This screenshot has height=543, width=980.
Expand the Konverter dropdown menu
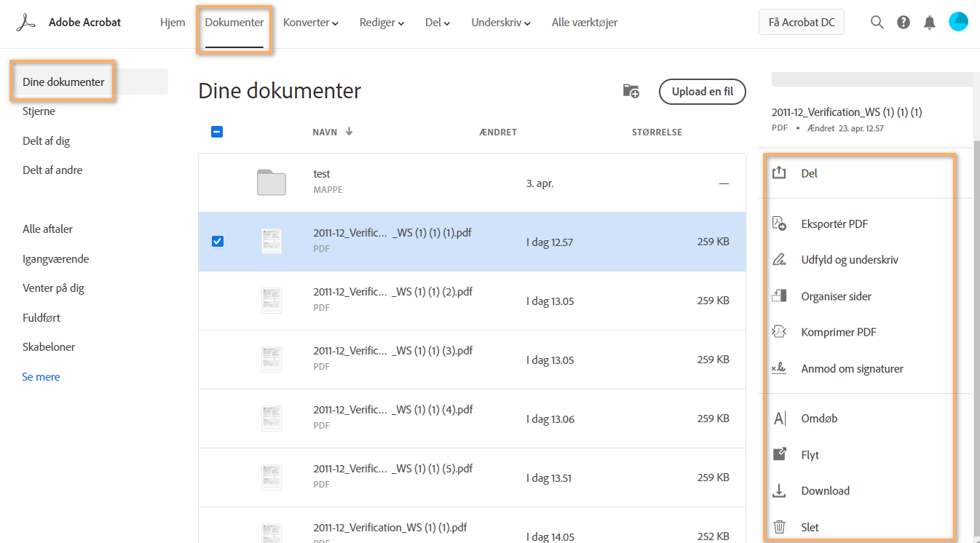(310, 23)
